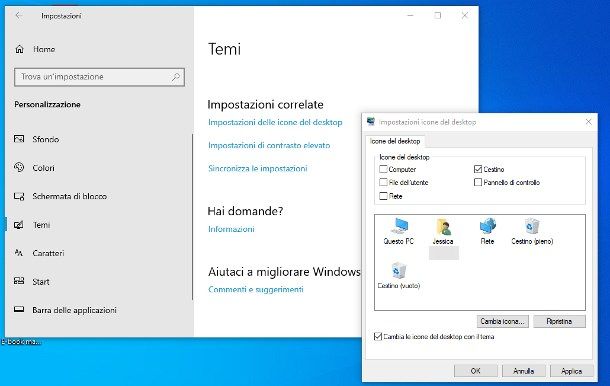Toggle Cambia le icone del desktop con il tema

[377, 336]
